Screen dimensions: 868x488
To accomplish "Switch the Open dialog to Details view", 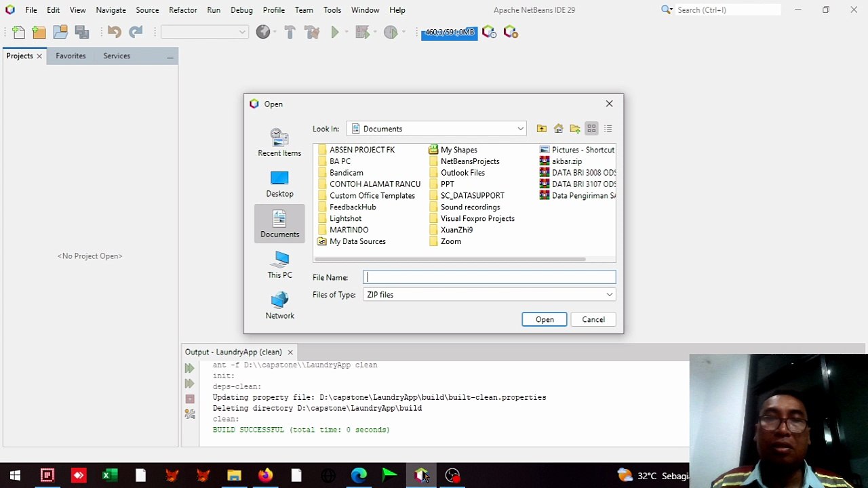I will point(608,129).
